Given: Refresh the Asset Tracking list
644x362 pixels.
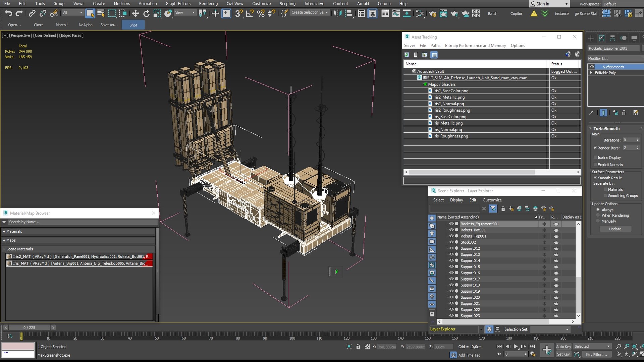Looking at the screenshot, I should point(407,55).
